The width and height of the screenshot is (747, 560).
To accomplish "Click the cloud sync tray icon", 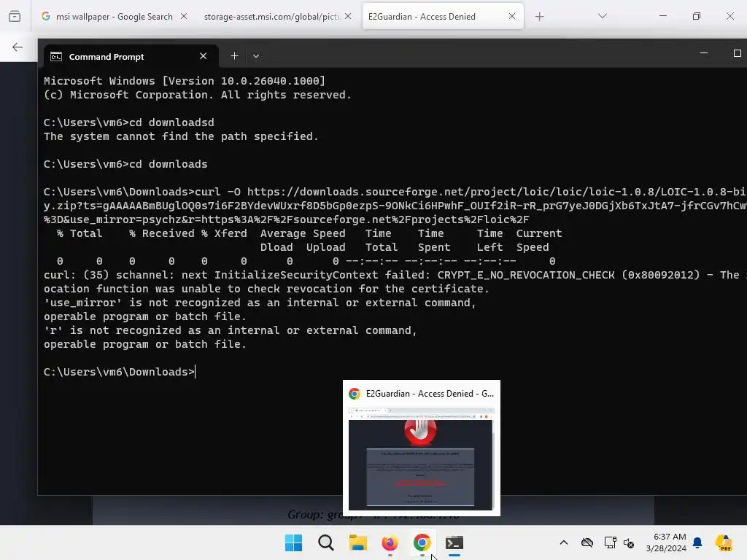I will pos(587,542).
